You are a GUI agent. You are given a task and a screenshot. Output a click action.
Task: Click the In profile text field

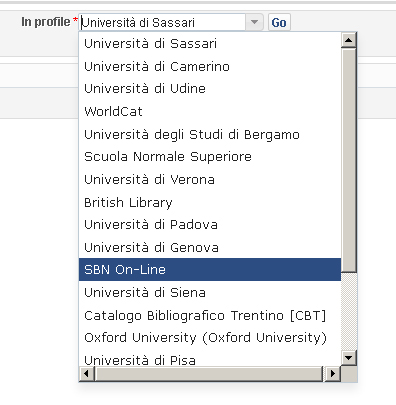[x=163, y=22]
